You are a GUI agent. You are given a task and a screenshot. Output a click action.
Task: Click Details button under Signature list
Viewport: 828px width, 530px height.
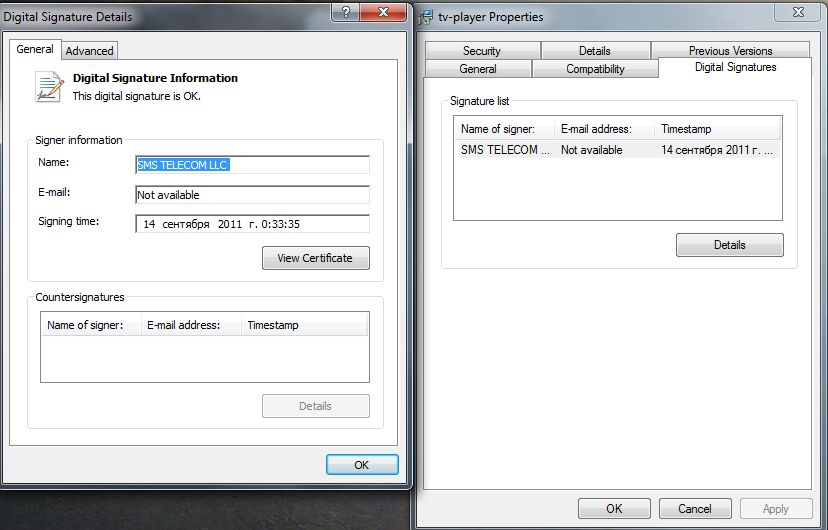click(730, 245)
